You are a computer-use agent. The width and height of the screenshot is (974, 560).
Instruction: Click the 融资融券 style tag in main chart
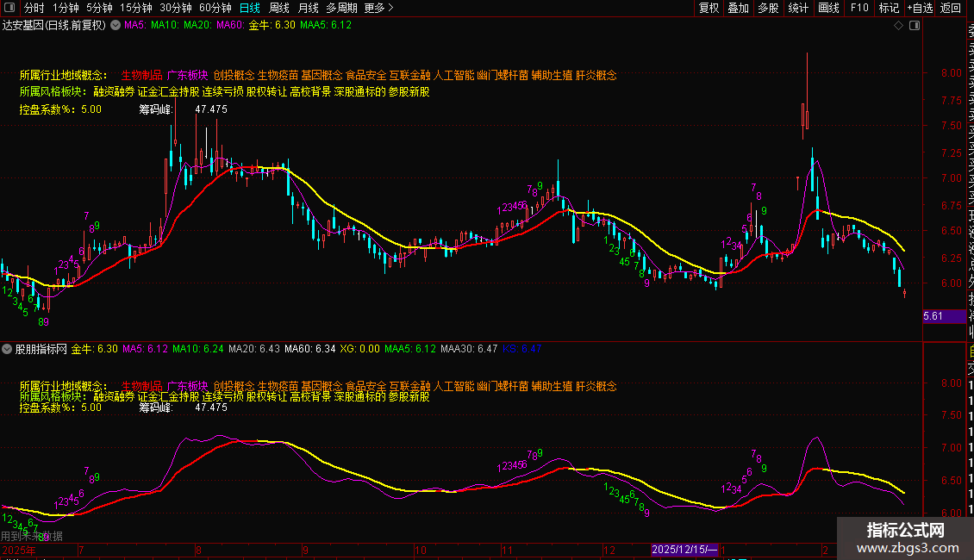(114, 92)
